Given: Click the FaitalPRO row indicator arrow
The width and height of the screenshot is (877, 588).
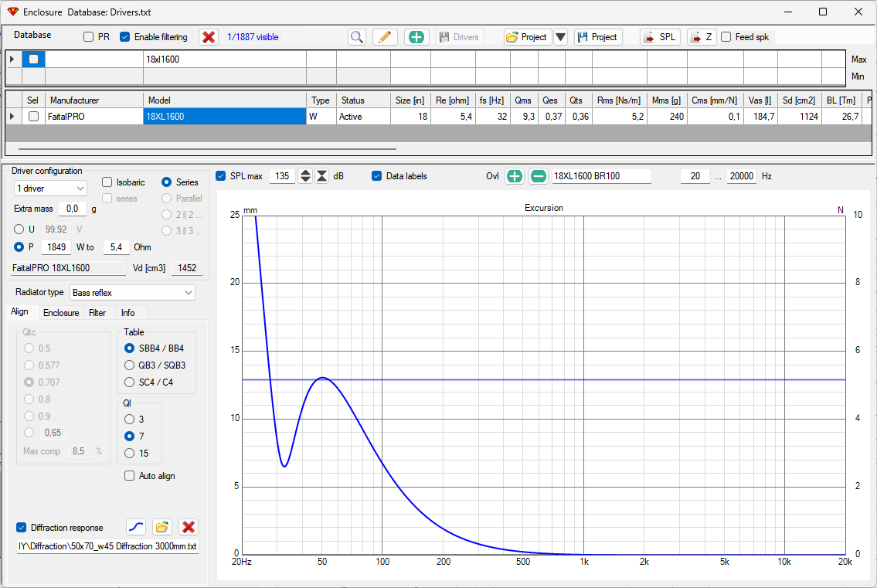Looking at the screenshot, I should pos(12,117).
